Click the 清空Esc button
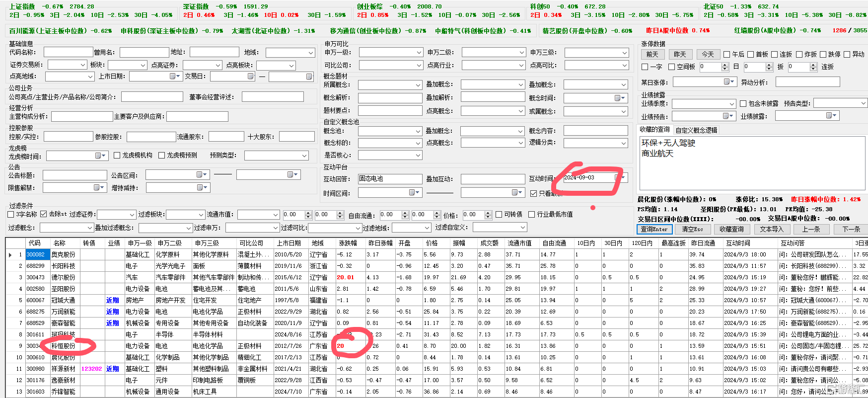This screenshot has height=398, width=868. click(x=692, y=229)
